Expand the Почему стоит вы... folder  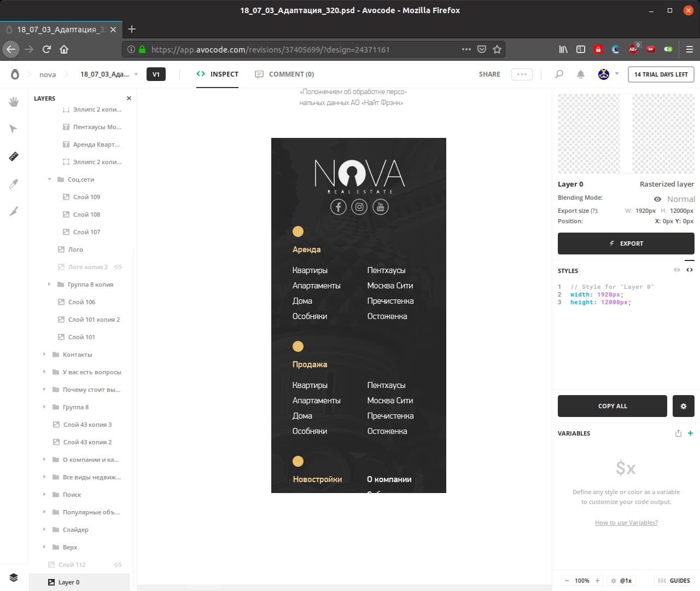tap(44, 390)
